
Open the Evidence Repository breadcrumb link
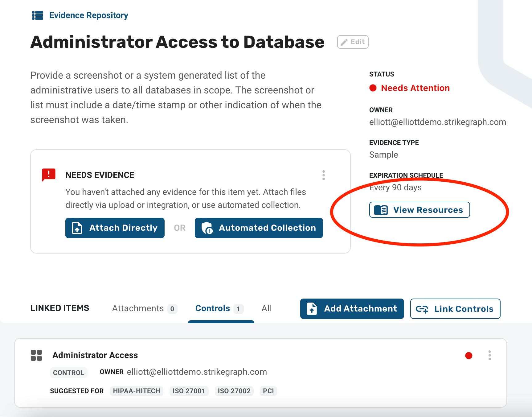(88, 15)
